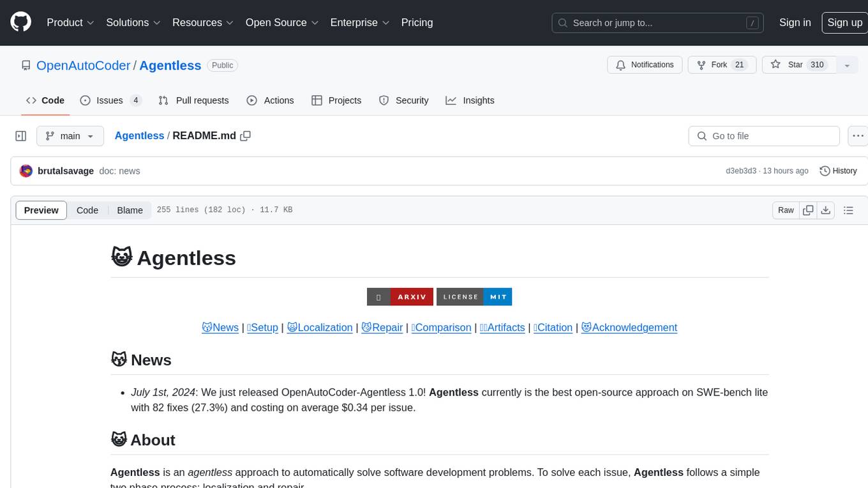This screenshot has height=488, width=868.
Task: Click the Notifications bell button
Action: (645, 65)
